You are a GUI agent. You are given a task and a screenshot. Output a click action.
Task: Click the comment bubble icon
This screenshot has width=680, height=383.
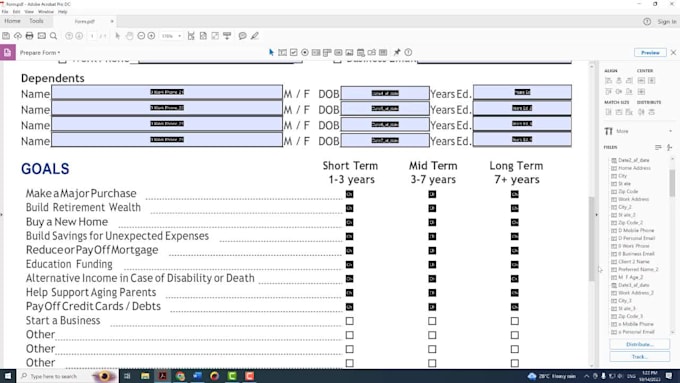(242, 36)
